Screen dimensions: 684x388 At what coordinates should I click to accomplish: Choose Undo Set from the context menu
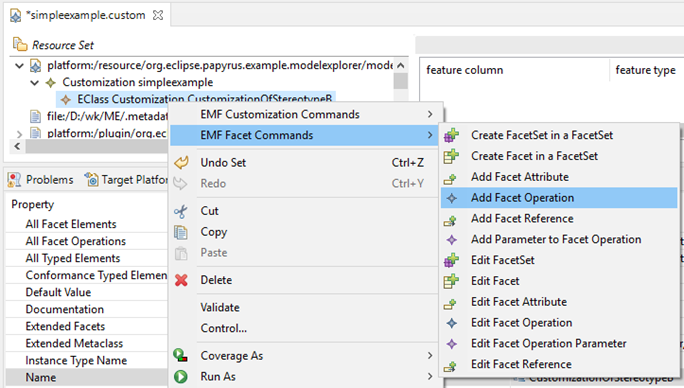point(304,163)
